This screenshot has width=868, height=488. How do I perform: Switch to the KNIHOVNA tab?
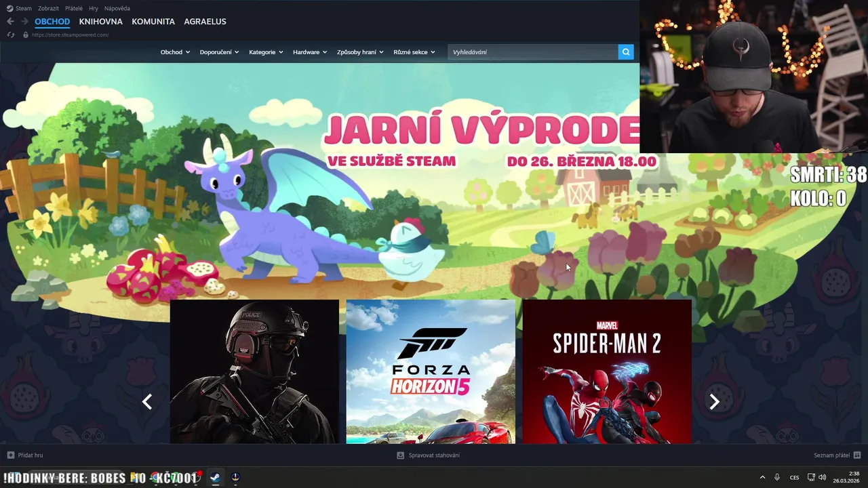pyautogui.click(x=100, y=22)
